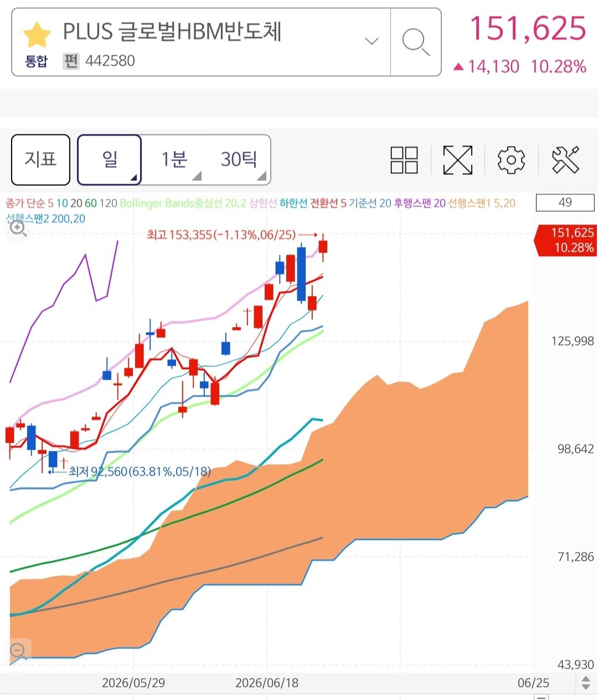Open the 지표 indicators button
This screenshot has width=598, height=700.
point(41,159)
